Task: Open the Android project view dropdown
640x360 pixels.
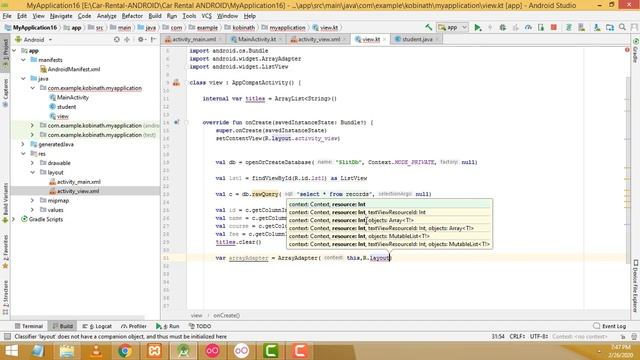Action: (x=34, y=40)
